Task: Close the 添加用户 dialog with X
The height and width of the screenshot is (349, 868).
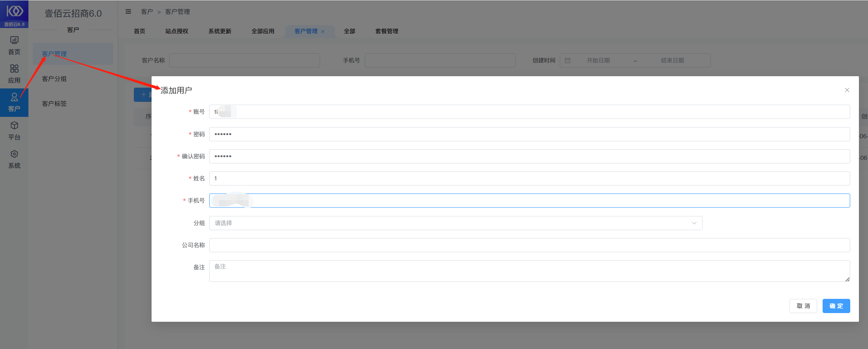Action: [x=847, y=90]
